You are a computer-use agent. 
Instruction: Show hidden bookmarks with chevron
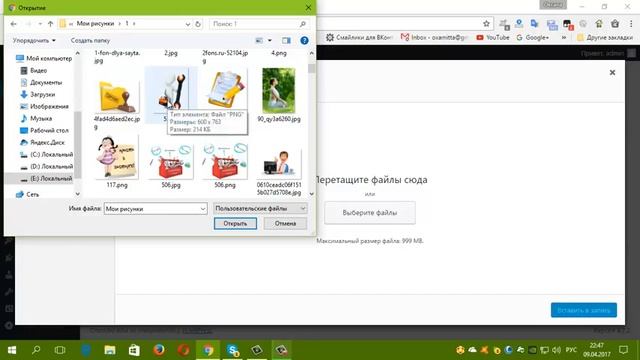tap(564, 38)
